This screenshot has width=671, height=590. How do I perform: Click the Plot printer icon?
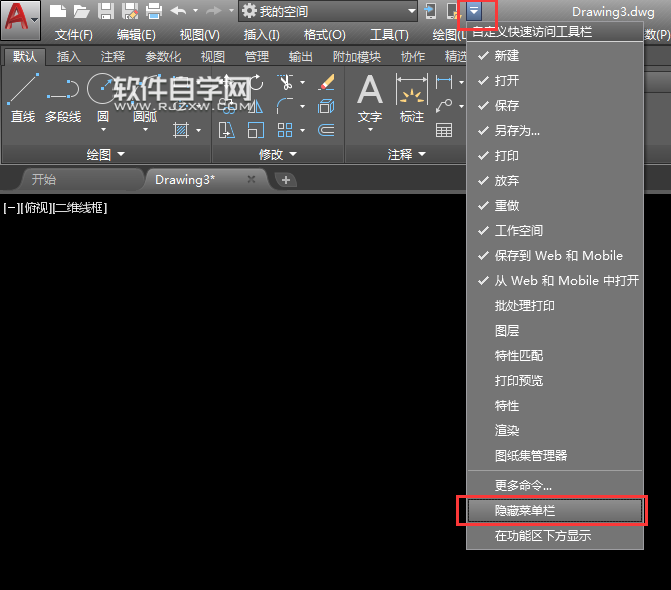pyautogui.click(x=154, y=11)
